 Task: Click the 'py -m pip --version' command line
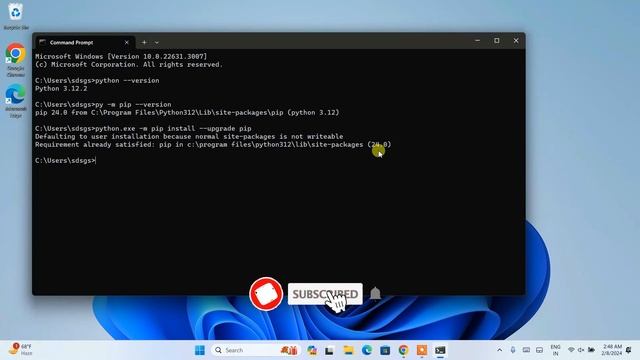click(x=103, y=104)
